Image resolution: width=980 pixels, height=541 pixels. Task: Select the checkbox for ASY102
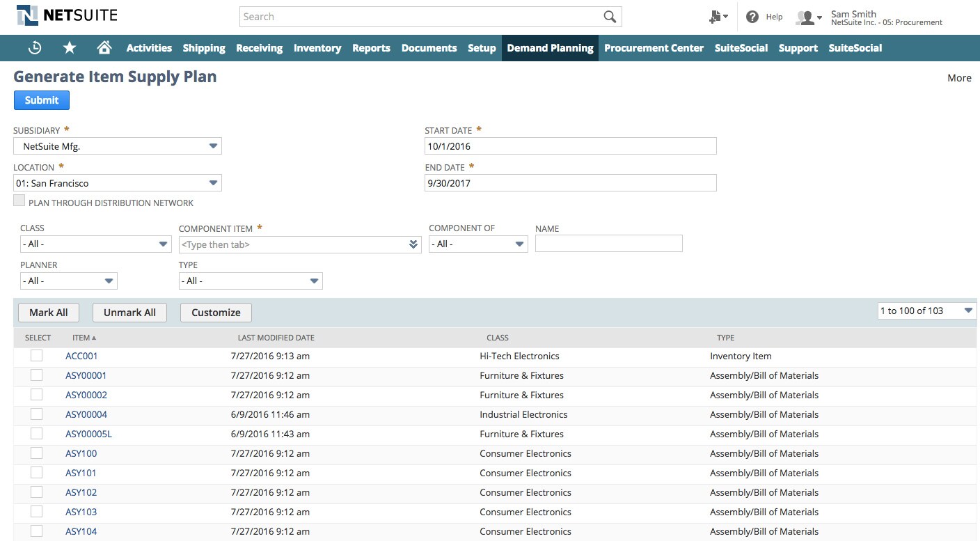click(x=36, y=492)
